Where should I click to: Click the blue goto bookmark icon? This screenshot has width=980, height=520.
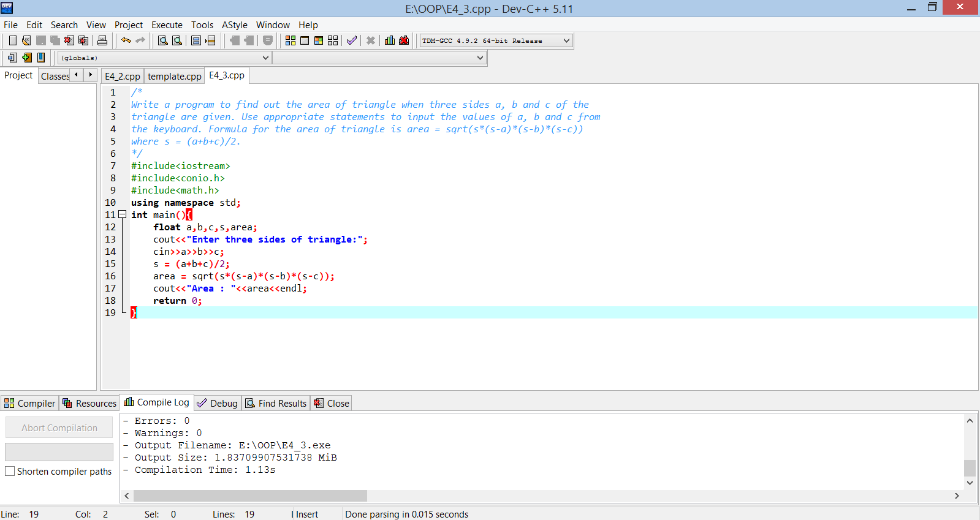[x=41, y=58]
